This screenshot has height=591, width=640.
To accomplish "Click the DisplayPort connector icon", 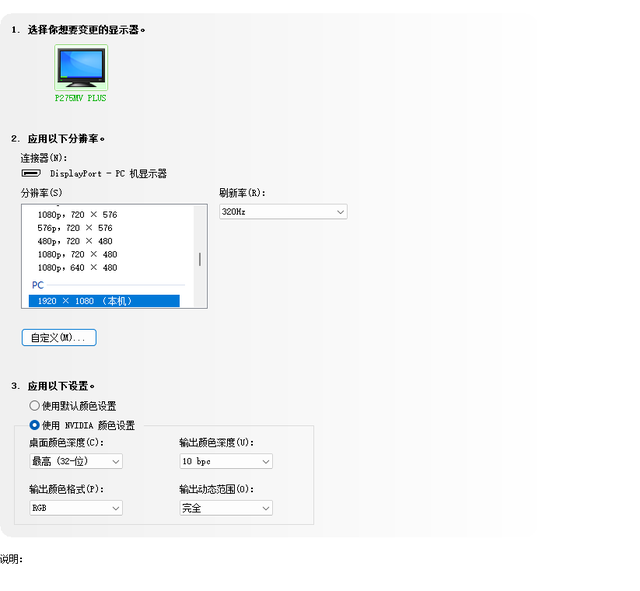I will [31, 173].
